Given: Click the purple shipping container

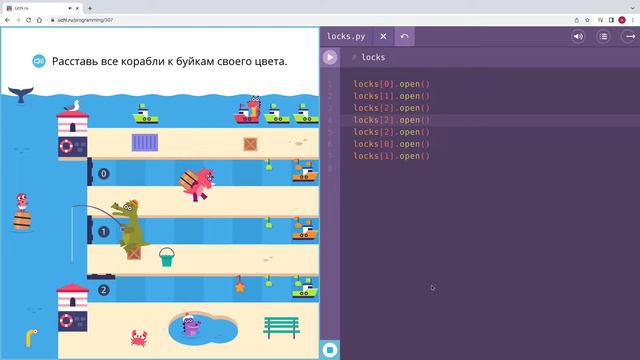Looking at the screenshot, I should (145, 143).
